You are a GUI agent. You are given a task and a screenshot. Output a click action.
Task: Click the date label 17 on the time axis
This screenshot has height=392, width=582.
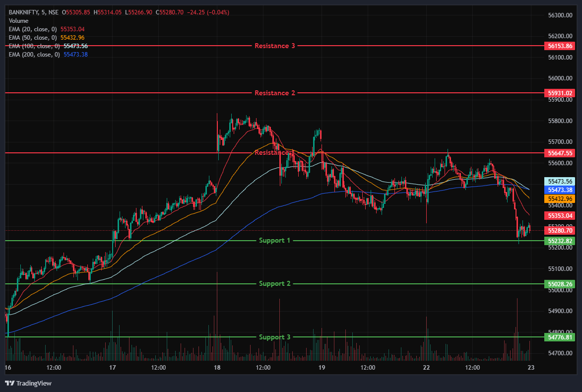point(113,368)
